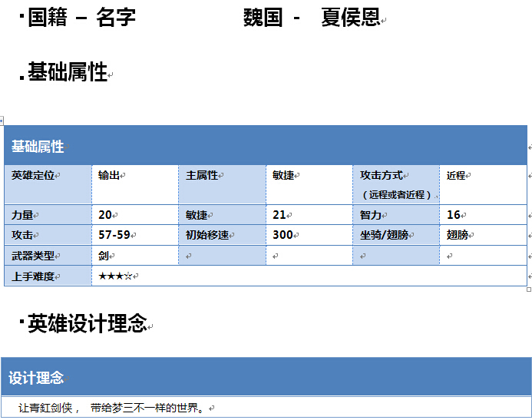Place cursor in the name 夏侯恩
The image size is (532, 420).
coord(350,18)
